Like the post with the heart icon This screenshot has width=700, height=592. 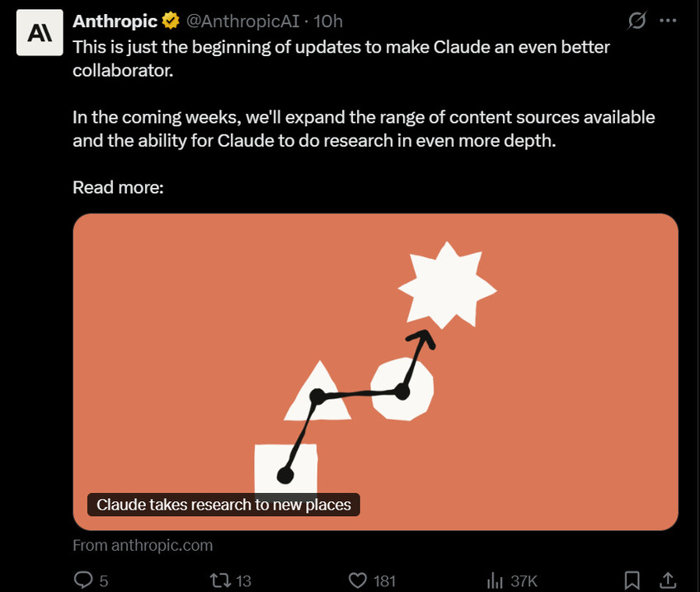pyautogui.click(x=358, y=580)
